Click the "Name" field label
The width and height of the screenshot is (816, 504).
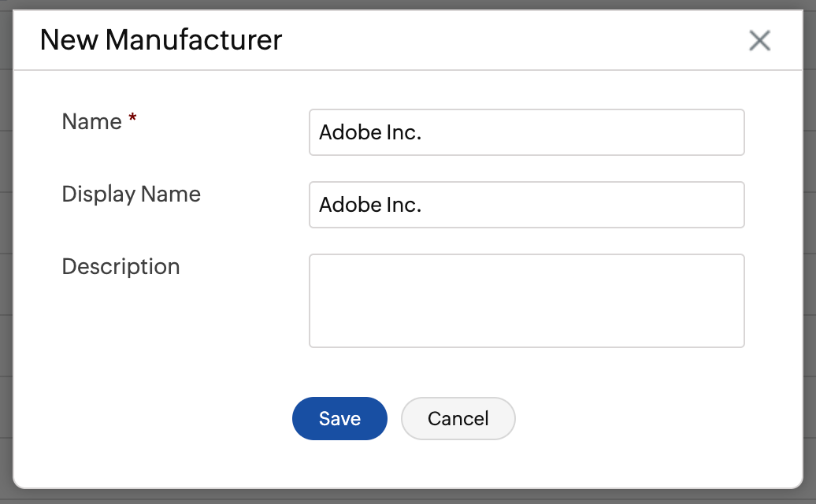click(91, 122)
